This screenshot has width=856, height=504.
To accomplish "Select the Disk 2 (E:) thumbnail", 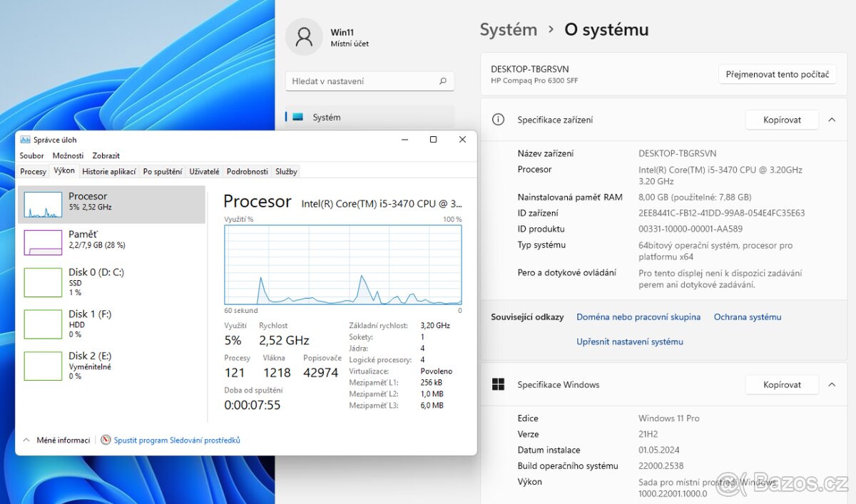I will [x=43, y=366].
